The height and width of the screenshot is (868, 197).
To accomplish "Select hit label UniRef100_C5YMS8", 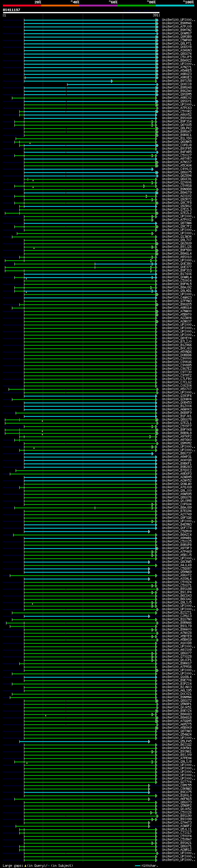I will tap(177, 186).
